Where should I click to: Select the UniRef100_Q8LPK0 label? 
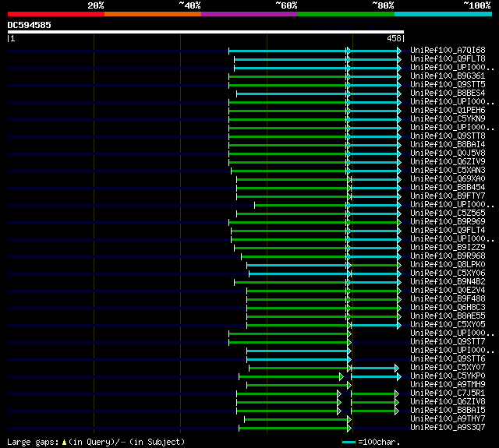click(x=448, y=265)
